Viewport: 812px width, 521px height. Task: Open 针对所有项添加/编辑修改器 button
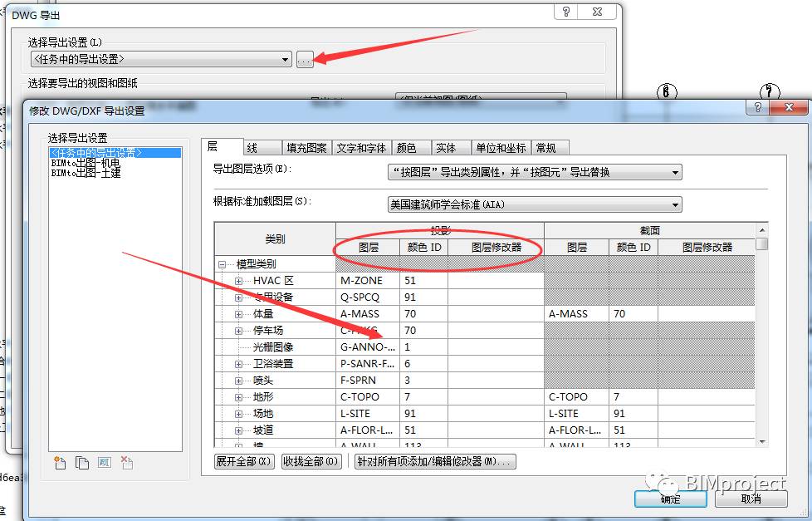point(435,461)
